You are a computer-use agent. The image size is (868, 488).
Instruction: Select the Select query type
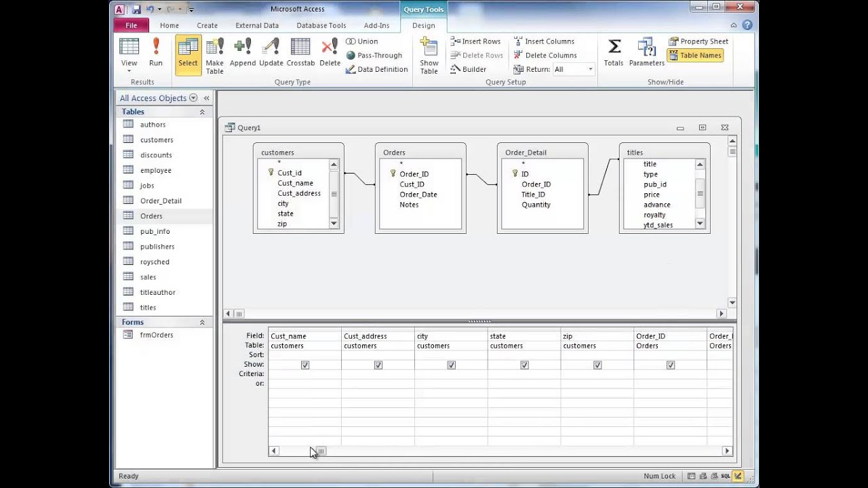[x=188, y=55]
